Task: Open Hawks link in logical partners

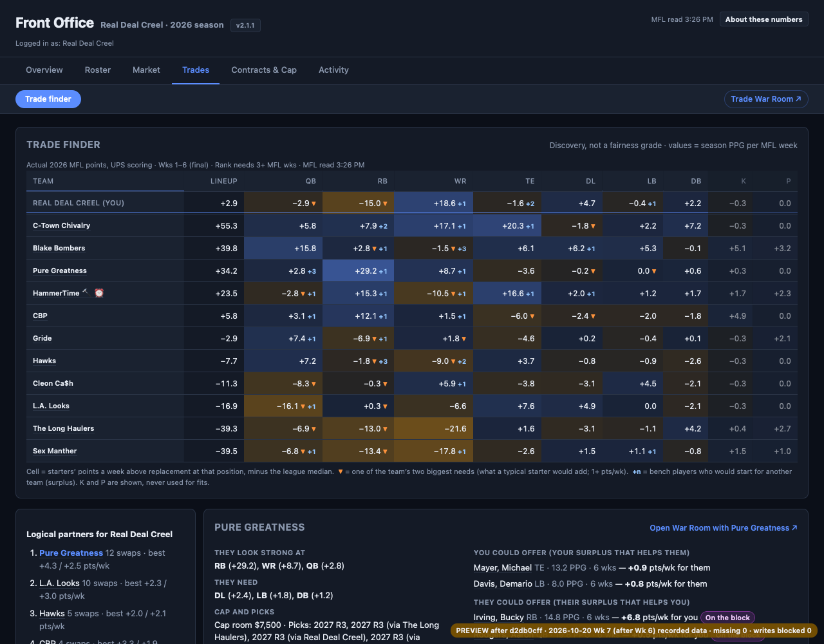Action: 52,614
